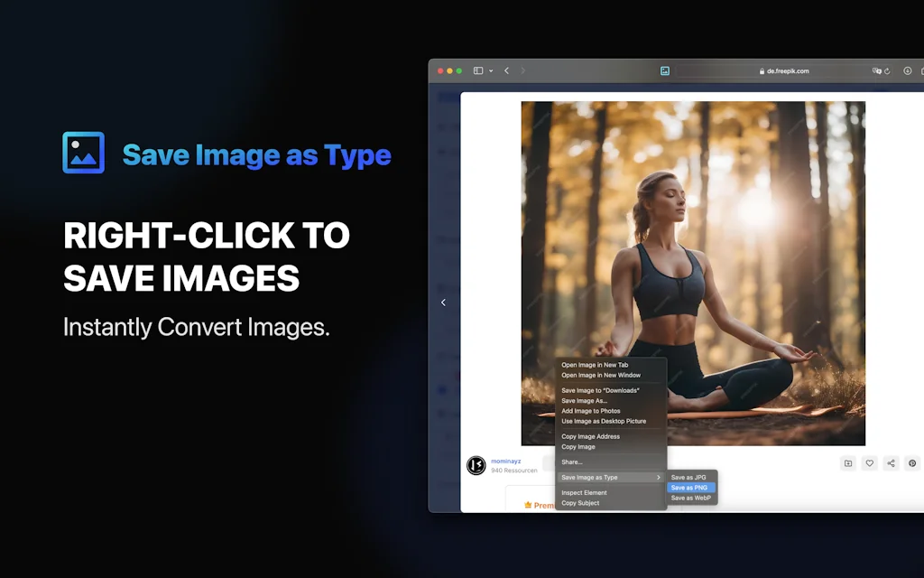Collapse the left panel using the chevron arrow
The image size is (924, 578).
tap(444, 302)
